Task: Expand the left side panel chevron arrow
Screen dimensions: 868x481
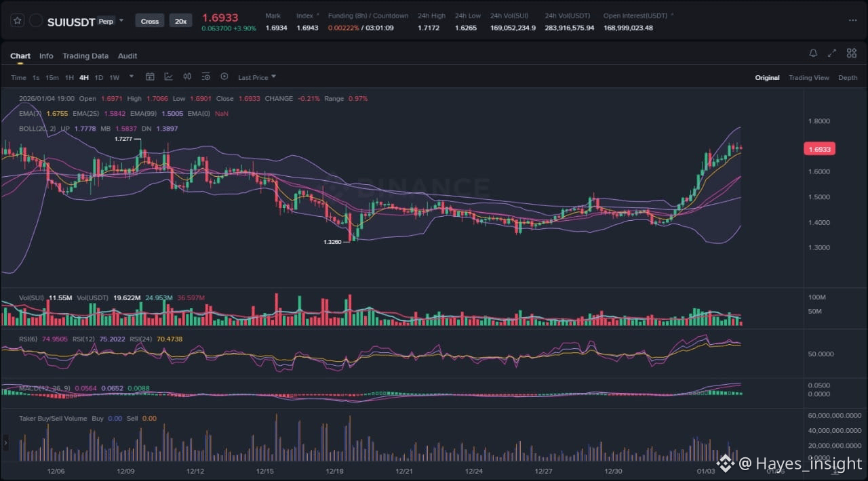Action: pos(6,443)
